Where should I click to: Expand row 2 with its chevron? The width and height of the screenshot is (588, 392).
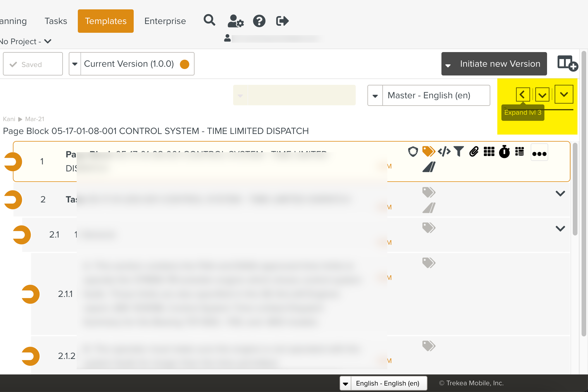coord(560,193)
